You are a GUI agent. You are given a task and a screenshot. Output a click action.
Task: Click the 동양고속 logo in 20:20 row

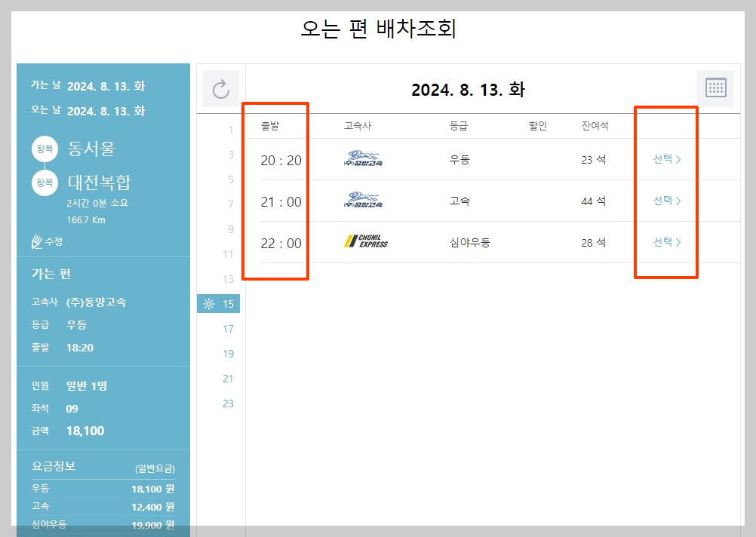363,158
